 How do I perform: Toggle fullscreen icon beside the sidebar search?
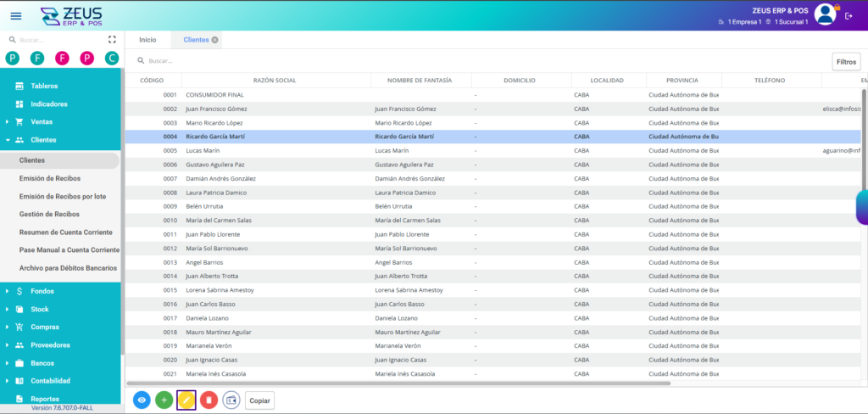[x=112, y=40]
